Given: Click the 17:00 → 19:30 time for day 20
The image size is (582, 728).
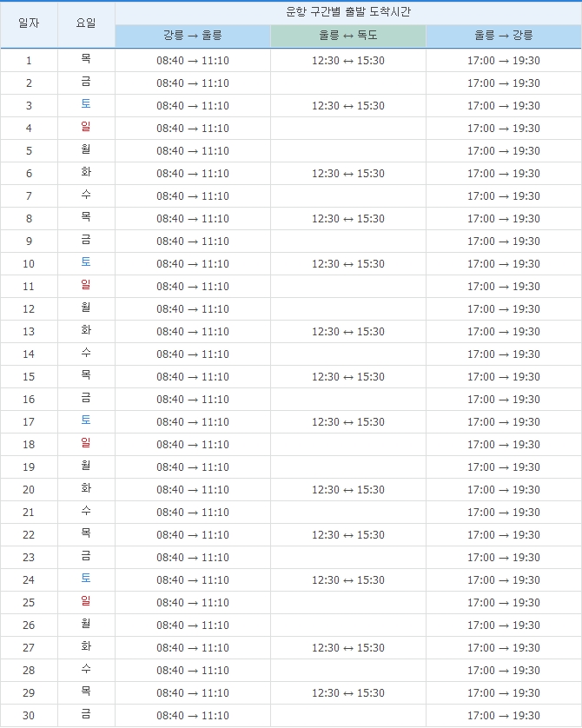Looking at the screenshot, I should [504, 490].
